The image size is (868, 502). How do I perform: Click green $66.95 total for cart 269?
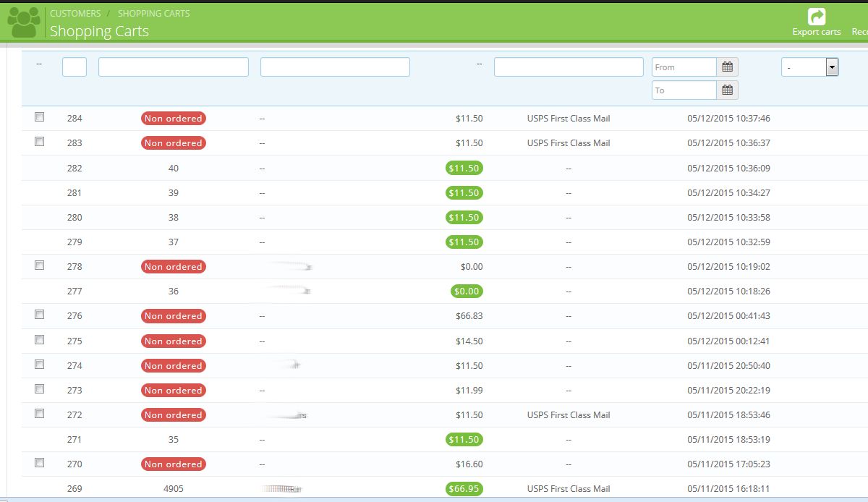click(464, 489)
